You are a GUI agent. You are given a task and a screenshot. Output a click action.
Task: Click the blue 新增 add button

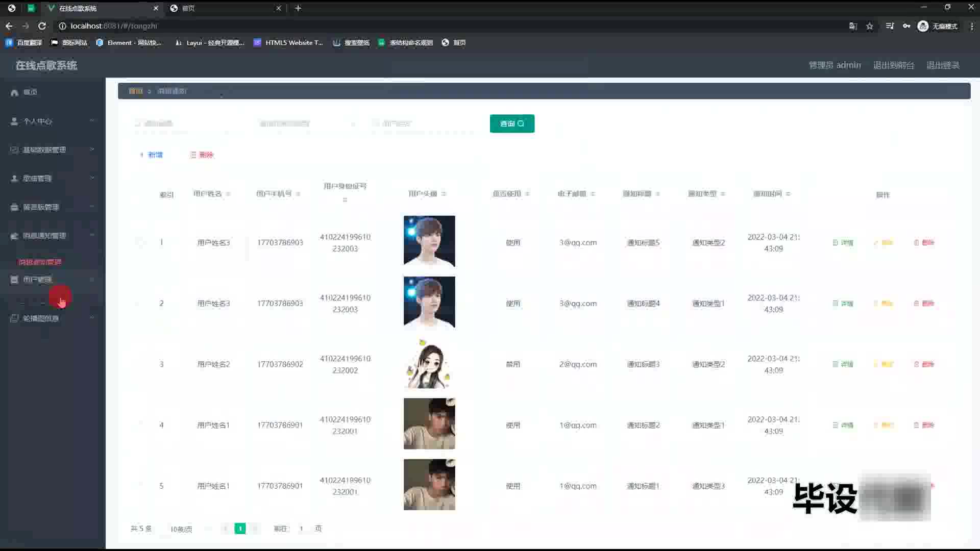pyautogui.click(x=152, y=155)
